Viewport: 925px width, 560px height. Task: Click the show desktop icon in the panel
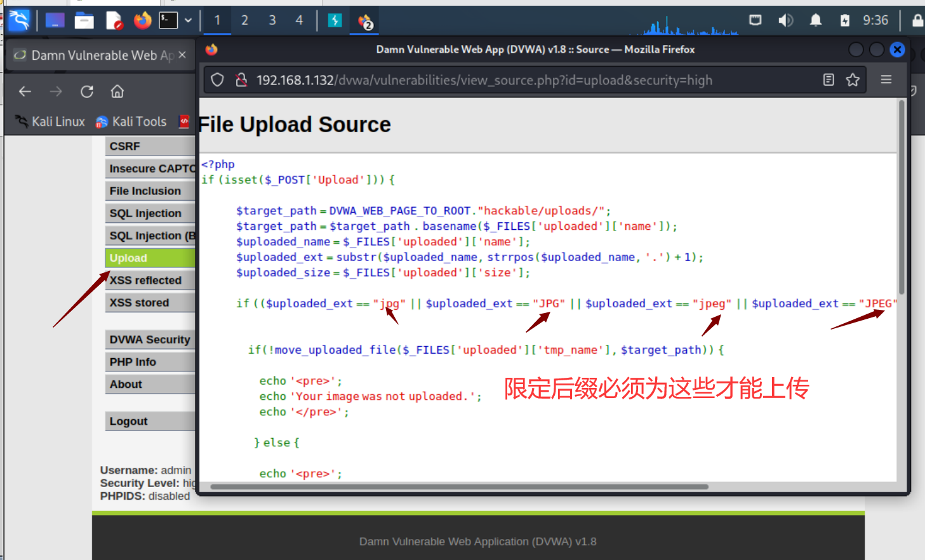[x=55, y=21]
